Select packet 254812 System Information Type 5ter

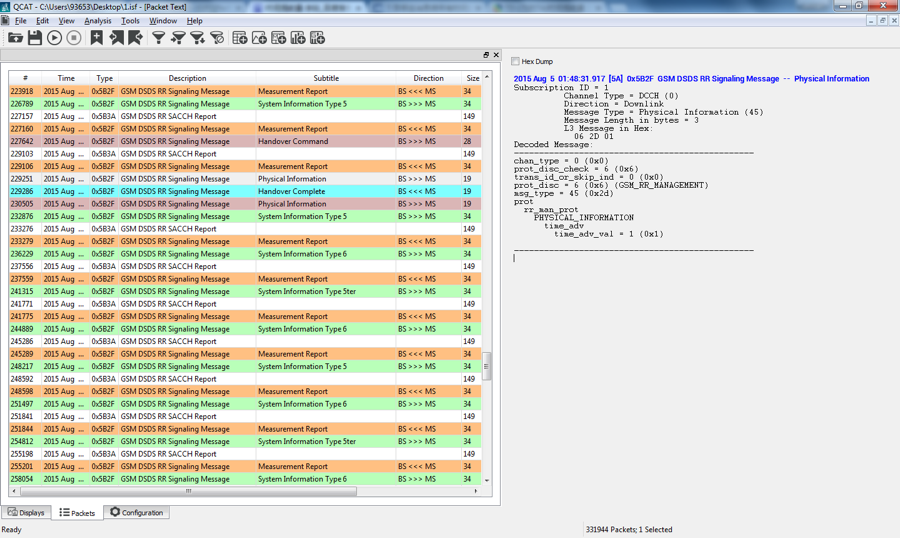click(245, 442)
